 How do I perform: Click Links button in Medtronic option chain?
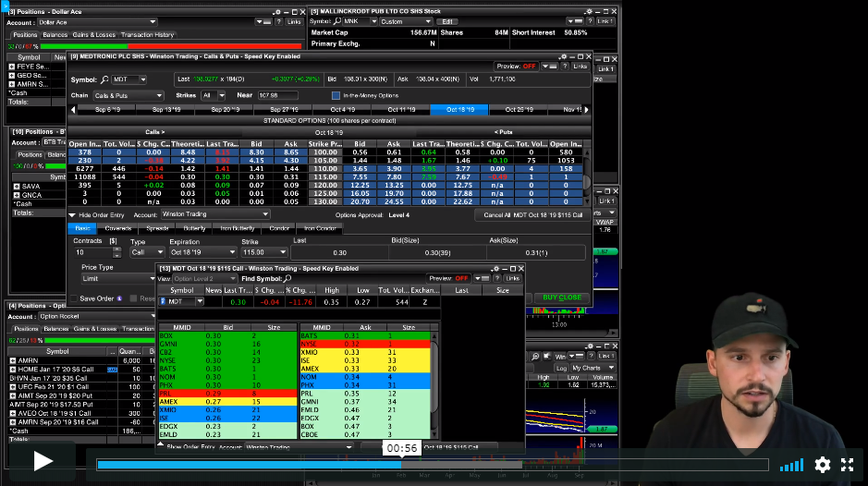pos(581,67)
